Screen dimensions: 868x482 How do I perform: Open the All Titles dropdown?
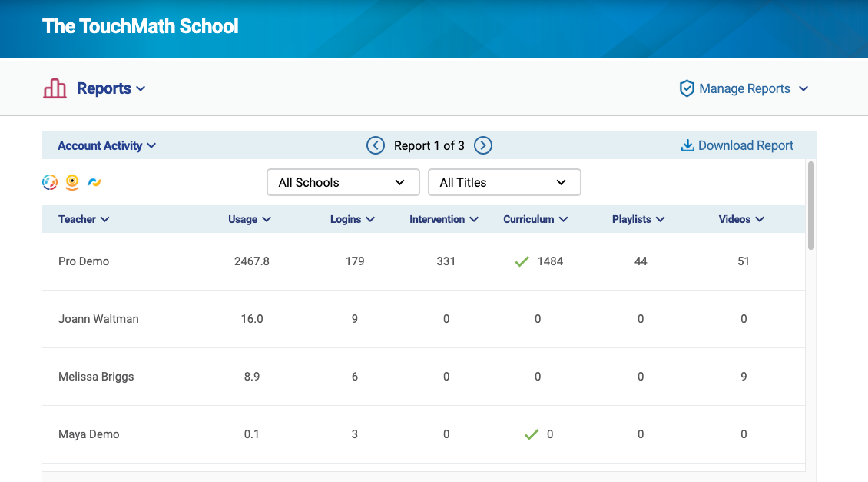pyautogui.click(x=505, y=182)
